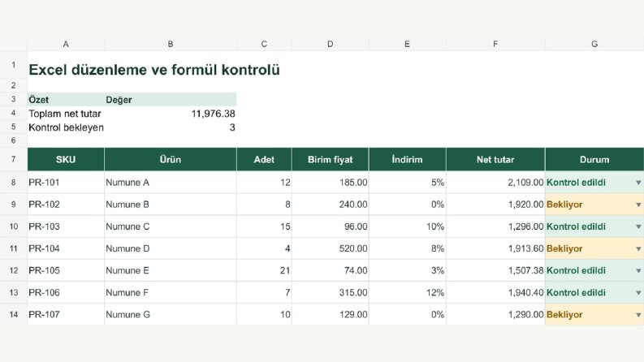Select column D header
644x362 pixels.
click(x=331, y=44)
